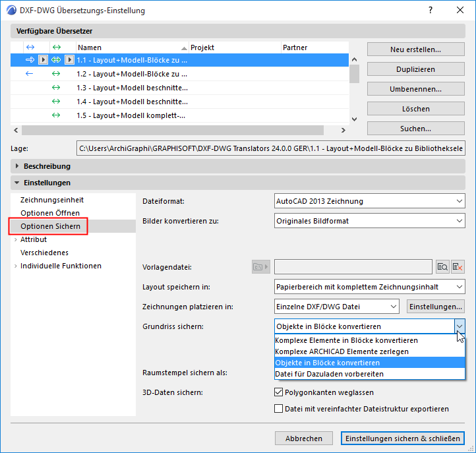This screenshot has width=476, height=453.
Task: Select Komplexe Elemente in Blöcke konvertieren
Action: tap(369, 340)
